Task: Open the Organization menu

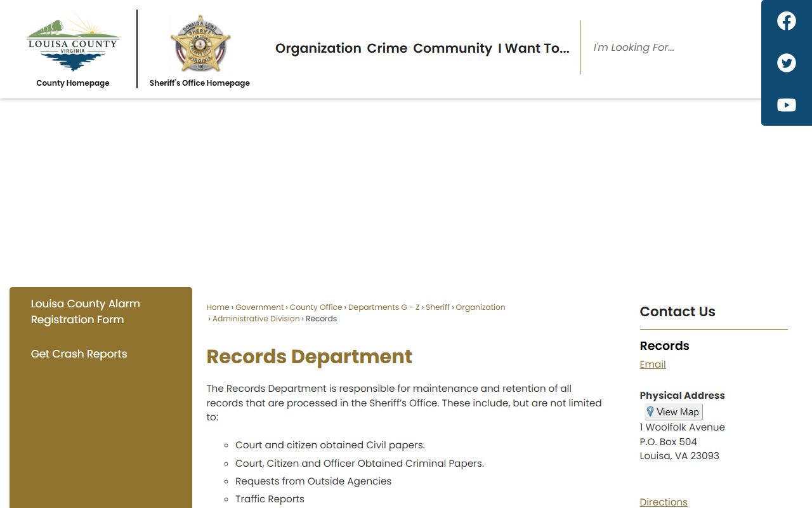Action: [x=318, y=48]
